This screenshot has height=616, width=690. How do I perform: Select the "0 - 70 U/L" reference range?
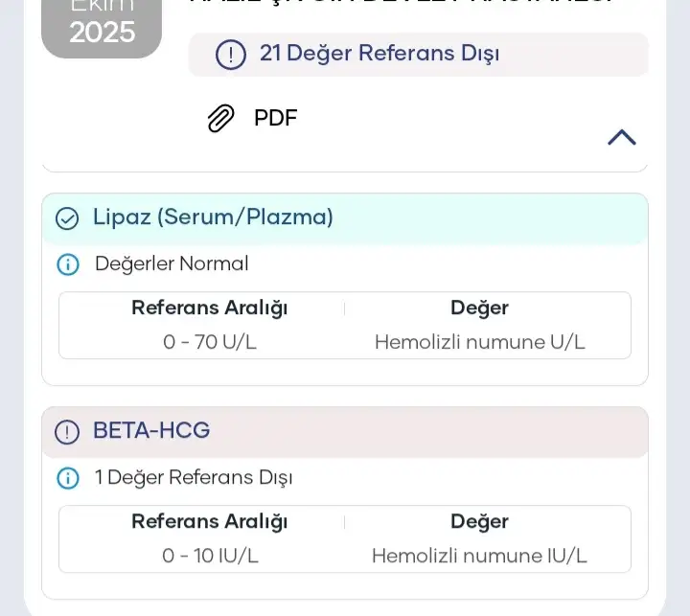click(209, 342)
